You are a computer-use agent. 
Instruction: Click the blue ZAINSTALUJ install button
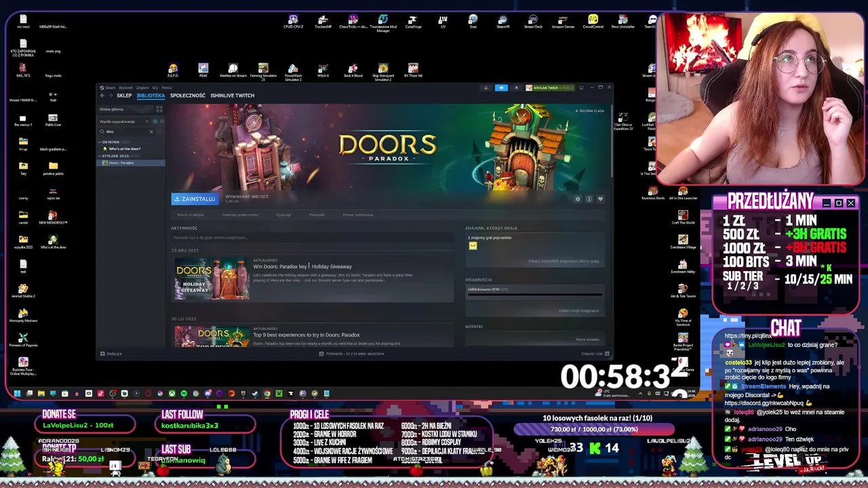[194, 199]
